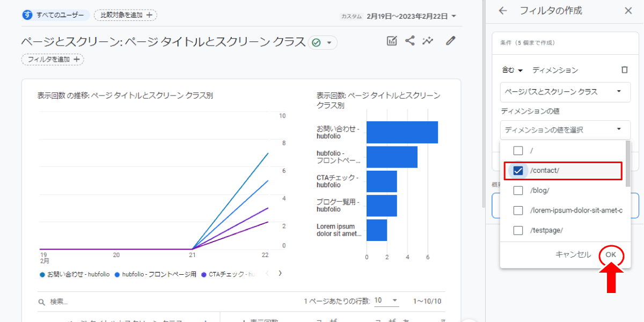Open the edit comparisons chart icon

(x=392, y=41)
